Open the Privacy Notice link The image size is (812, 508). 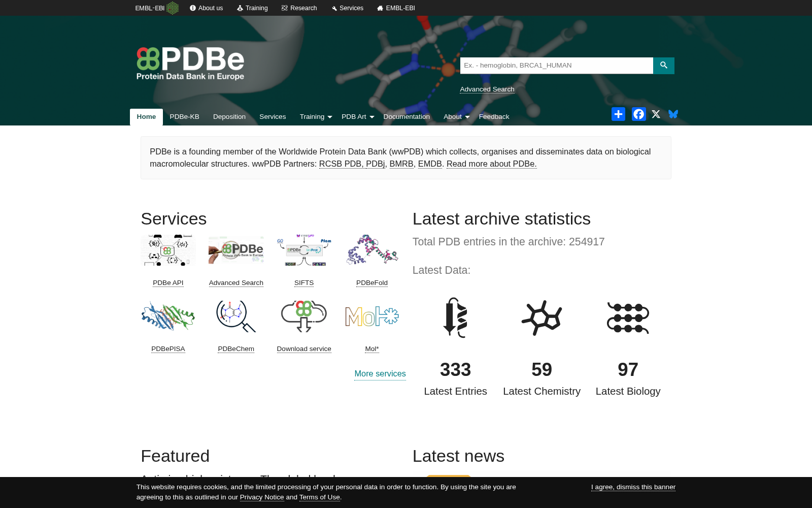262,497
